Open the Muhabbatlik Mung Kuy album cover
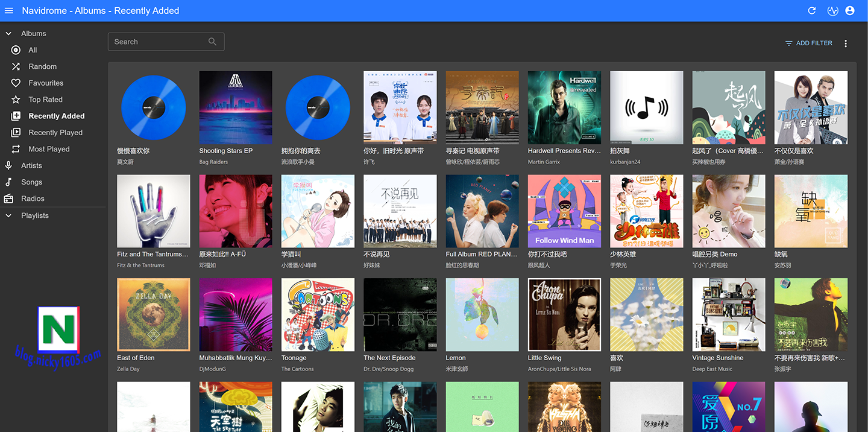The width and height of the screenshot is (868, 432). (236, 314)
